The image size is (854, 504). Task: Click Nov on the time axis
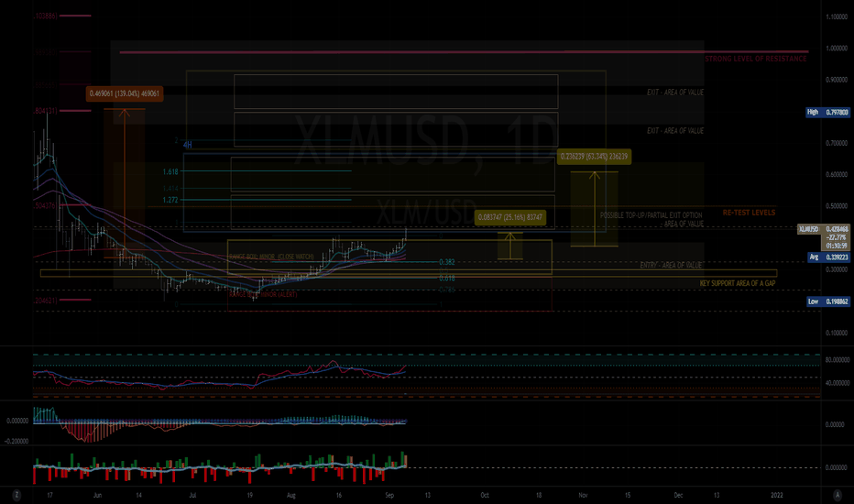(x=584, y=495)
